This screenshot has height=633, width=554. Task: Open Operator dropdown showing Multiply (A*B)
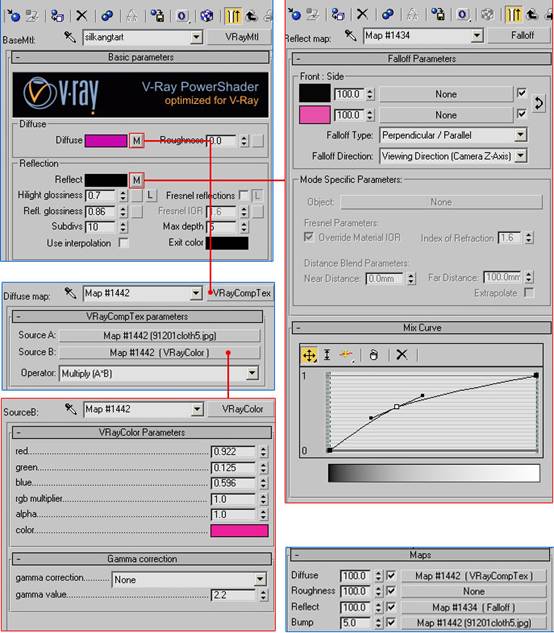pos(252,373)
